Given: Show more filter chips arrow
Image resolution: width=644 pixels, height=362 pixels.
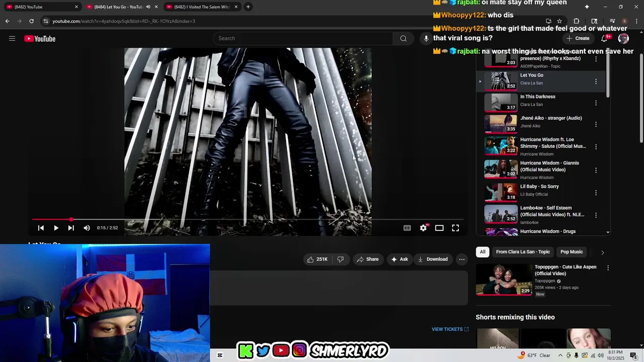Looking at the screenshot, I should (602, 252).
